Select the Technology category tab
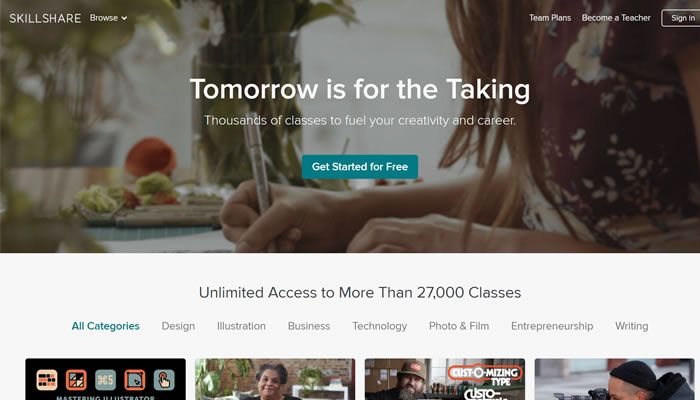Image resolution: width=700 pixels, height=400 pixels. tap(379, 326)
